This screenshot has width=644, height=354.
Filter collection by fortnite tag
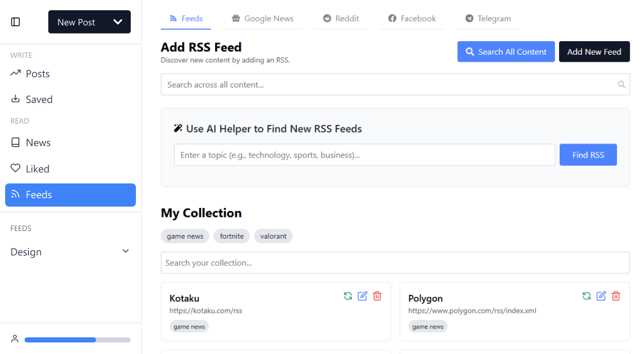(232, 236)
